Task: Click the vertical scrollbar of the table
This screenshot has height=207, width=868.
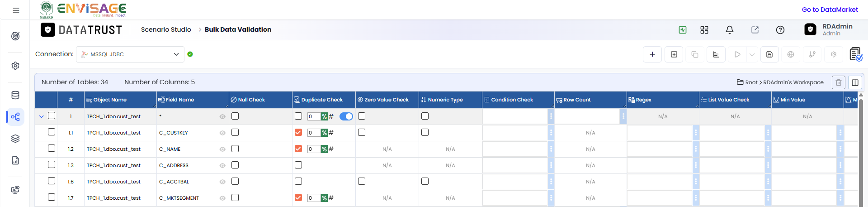Action: tap(861, 149)
